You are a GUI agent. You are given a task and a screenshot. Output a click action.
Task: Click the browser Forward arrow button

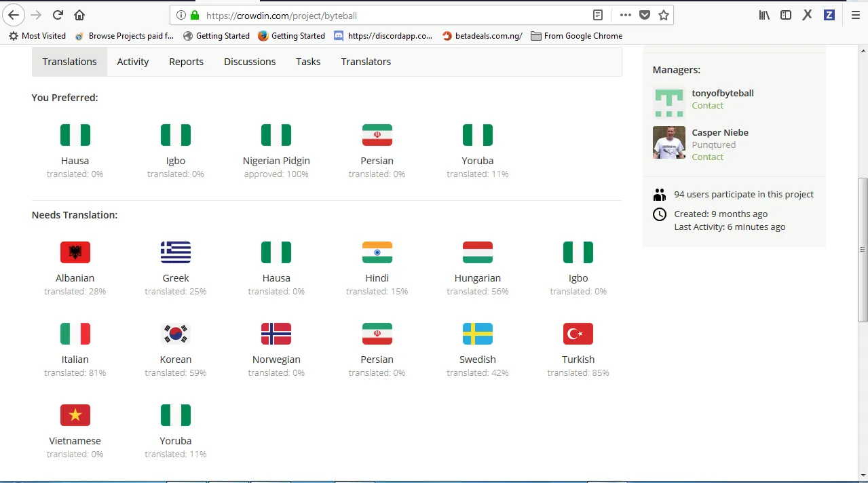tap(36, 15)
